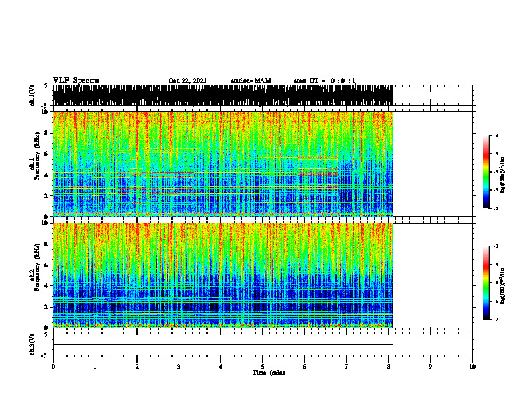Screen dimensions: 532x411
Task: Click time axis tick label "10"
Action: [472, 367]
